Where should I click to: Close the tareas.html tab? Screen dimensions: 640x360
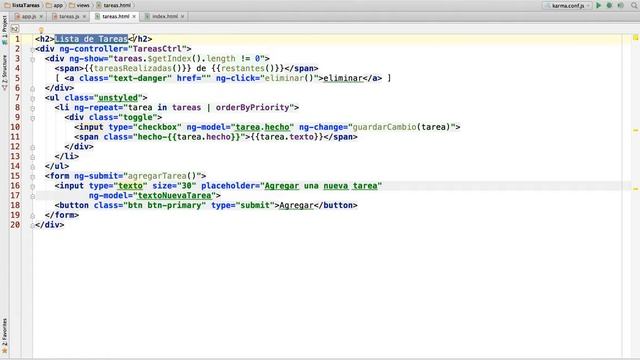point(134,16)
